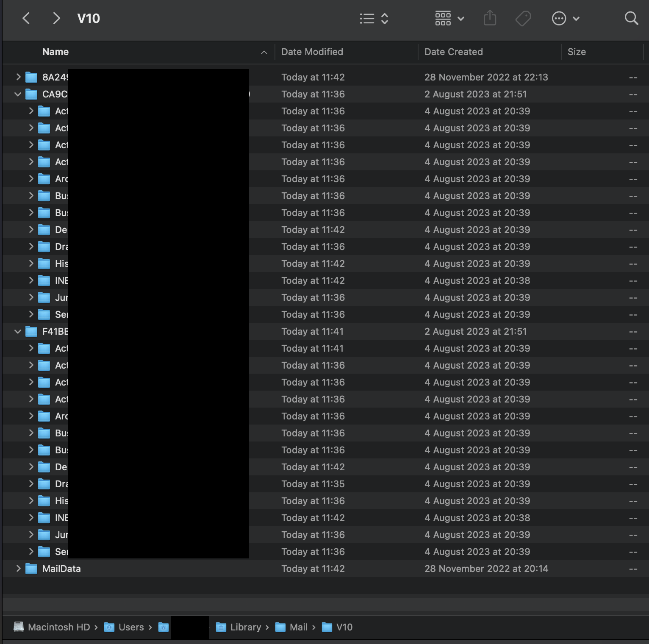
Task: Click Date Created cell of CA9C row
Action: (476, 94)
